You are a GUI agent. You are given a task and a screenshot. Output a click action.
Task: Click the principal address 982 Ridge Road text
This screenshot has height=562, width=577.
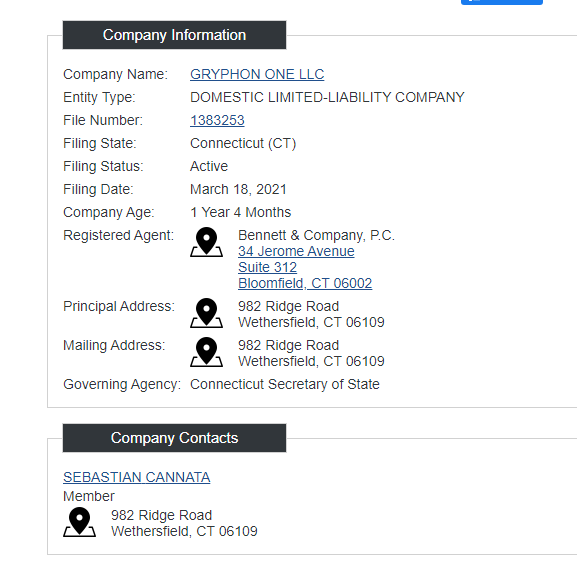tap(288, 306)
